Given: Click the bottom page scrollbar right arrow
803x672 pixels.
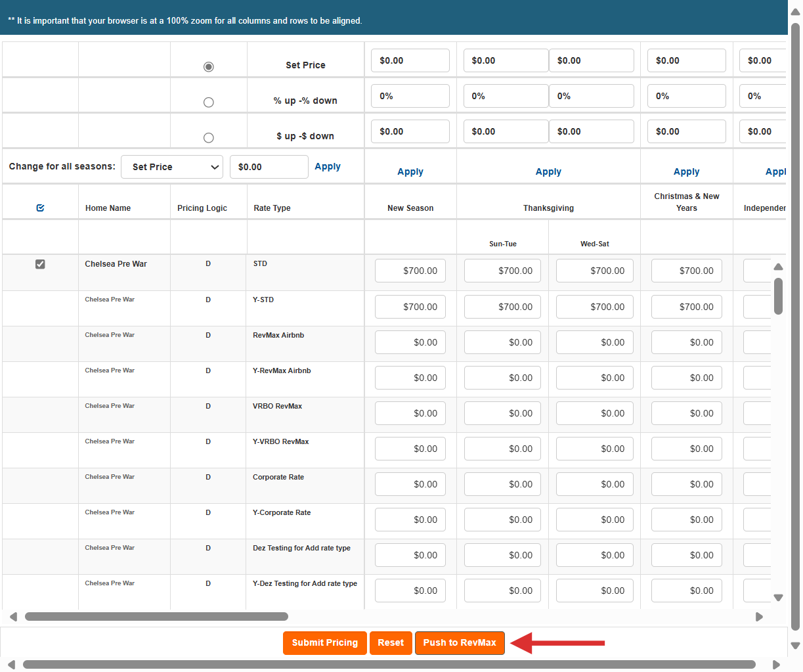Looking at the screenshot, I should point(776,665).
